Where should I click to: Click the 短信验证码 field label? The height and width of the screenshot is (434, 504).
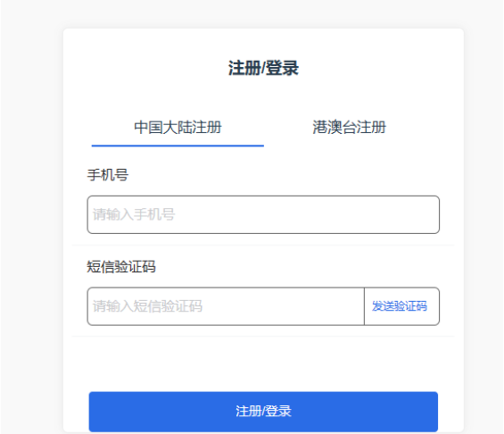[x=121, y=267]
